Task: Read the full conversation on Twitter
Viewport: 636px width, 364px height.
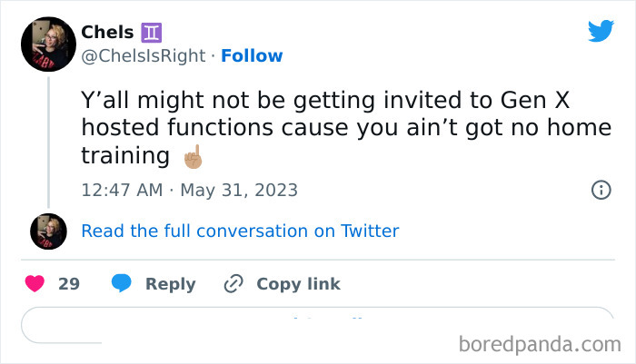Action: pyautogui.click(x=240, y=231)
